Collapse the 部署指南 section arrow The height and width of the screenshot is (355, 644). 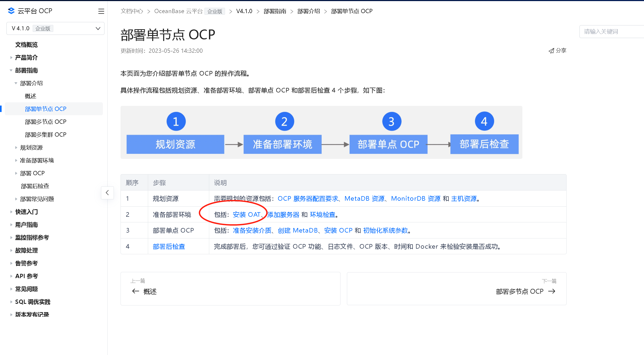coord(11,70)
